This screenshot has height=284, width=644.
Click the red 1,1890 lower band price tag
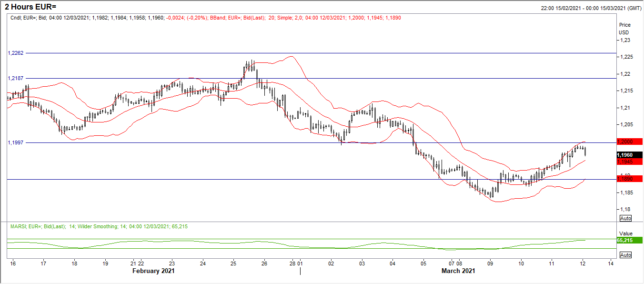point(629,179)
